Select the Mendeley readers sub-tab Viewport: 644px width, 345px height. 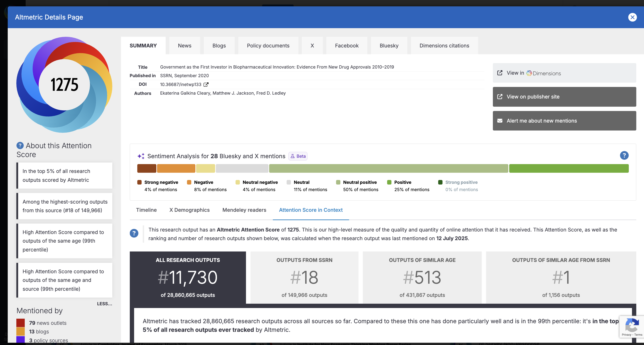tap(244, 210)
